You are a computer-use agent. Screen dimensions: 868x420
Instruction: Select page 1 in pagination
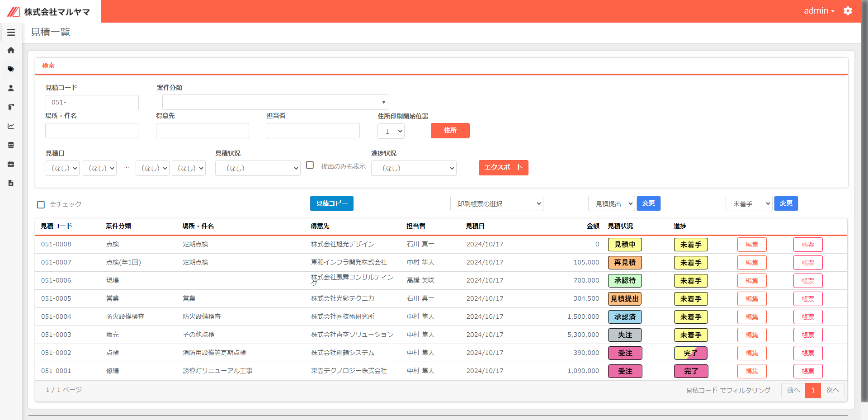tap(813, 390)
